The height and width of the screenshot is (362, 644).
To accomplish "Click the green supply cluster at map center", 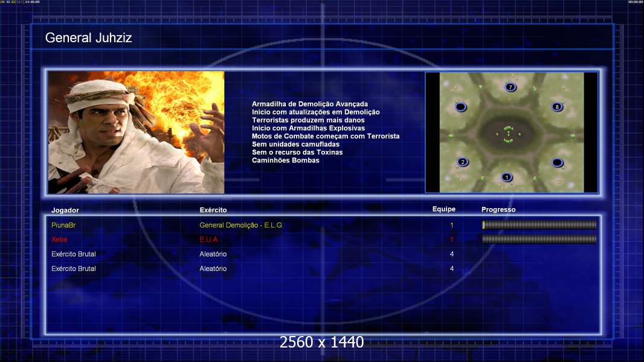I will tap(509, 134).
